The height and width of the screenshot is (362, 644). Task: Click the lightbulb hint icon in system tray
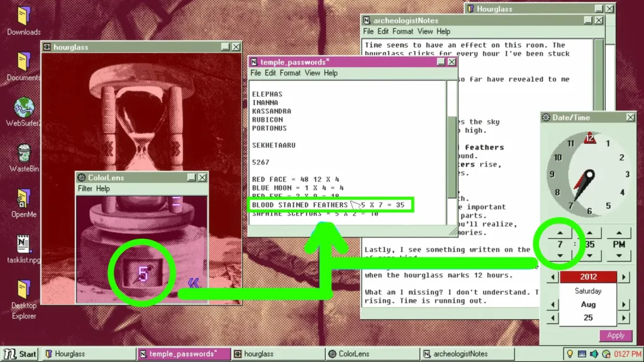[570, 354]
